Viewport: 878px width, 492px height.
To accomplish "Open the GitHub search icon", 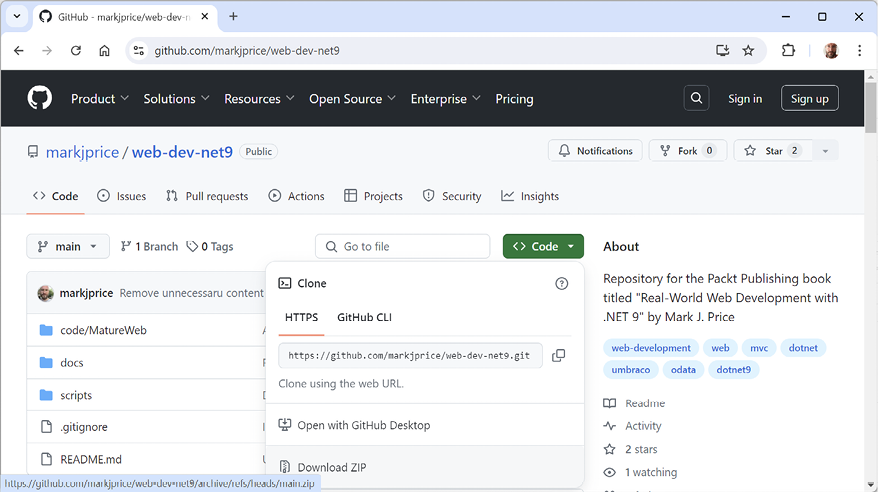I will click(x=696, y=99).
